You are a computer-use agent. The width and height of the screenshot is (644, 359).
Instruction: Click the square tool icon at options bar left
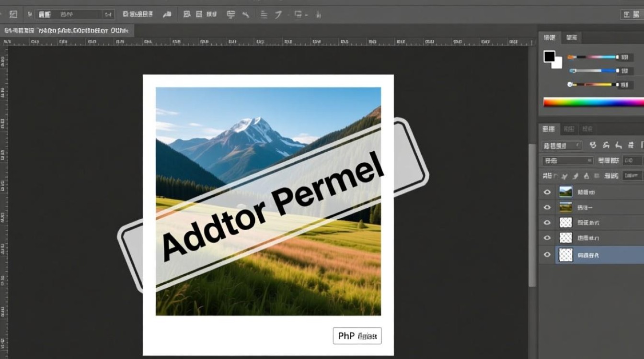pos(13,14)
